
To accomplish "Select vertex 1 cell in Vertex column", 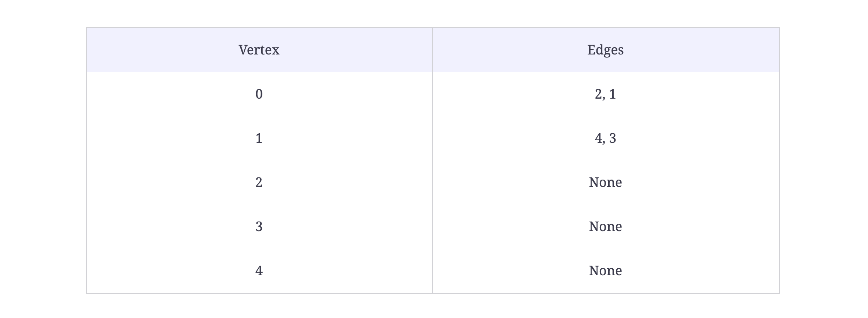I will click(x=259, y=138).
